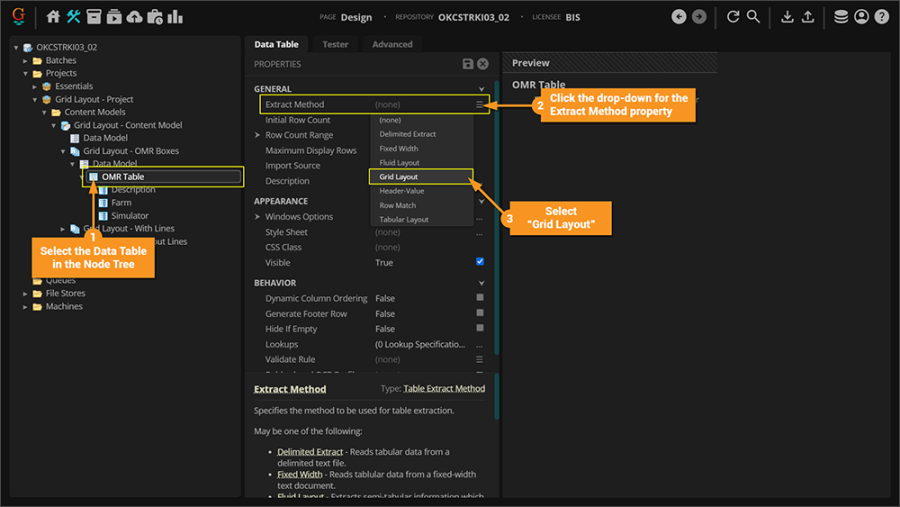Open the Design tools icon
900x507 pixels.
(x=73, y=17)
